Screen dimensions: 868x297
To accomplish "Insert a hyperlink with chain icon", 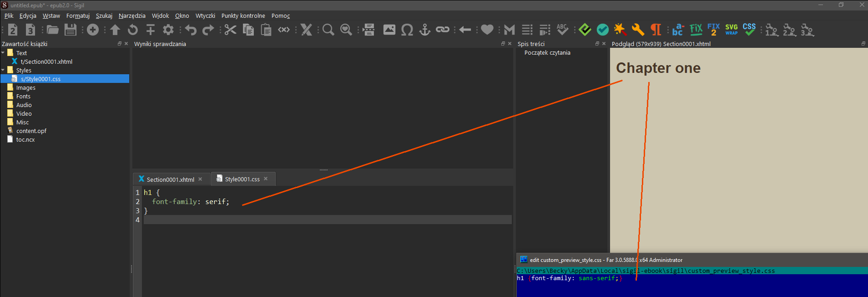I will [443, 30].
